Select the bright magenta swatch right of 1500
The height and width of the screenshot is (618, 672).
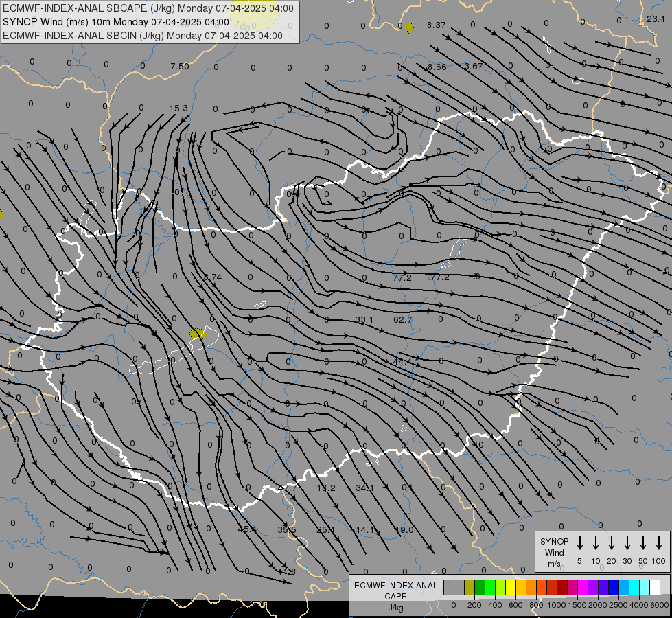(583, 587)
